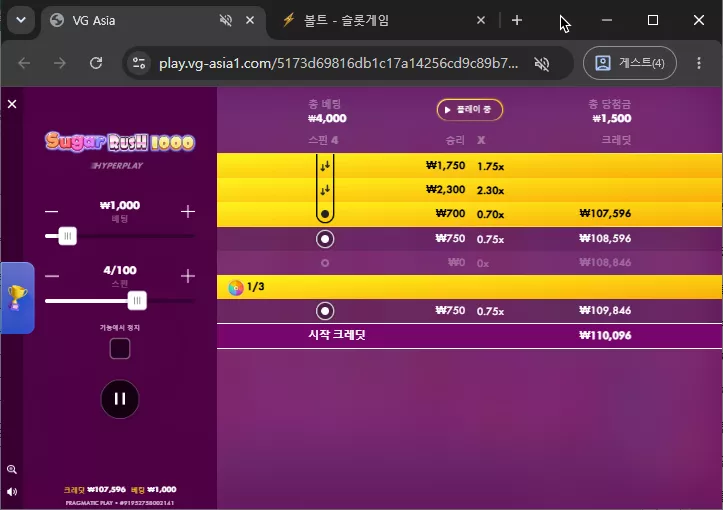Open the trophy tournament side tab
723x510 pixels.
(x=17, y=298)
